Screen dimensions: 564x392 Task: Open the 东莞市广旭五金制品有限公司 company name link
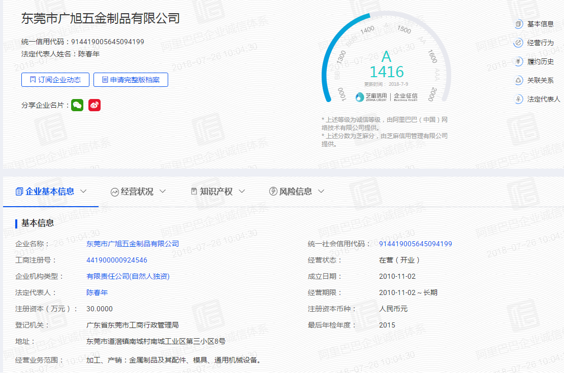(x=133, y=244)
